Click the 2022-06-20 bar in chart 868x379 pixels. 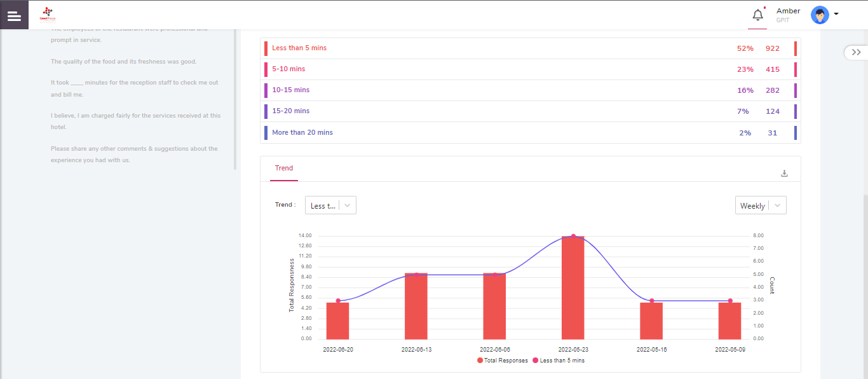(x=337, y=320)
